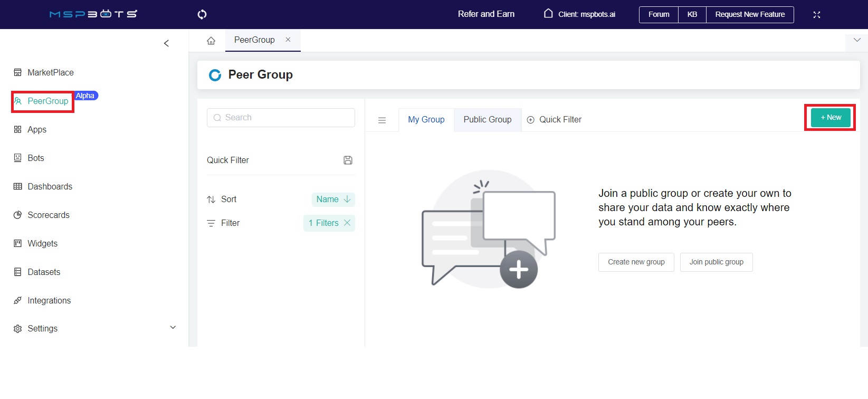This screenshot has height=399, width=868.
Task: Open the Filter options row
Action: click(x=230, y=223)
